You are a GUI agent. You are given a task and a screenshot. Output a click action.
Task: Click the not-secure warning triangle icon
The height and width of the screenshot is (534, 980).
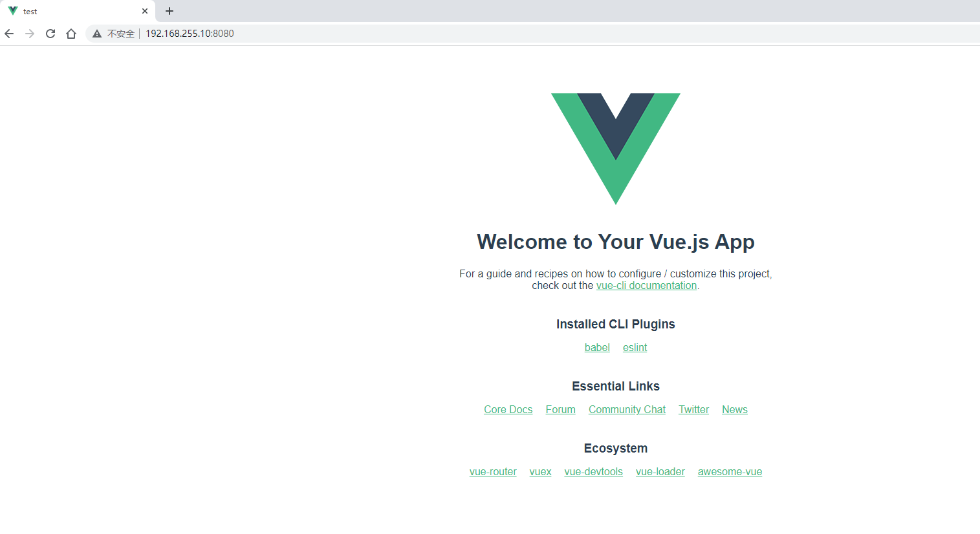97,34
